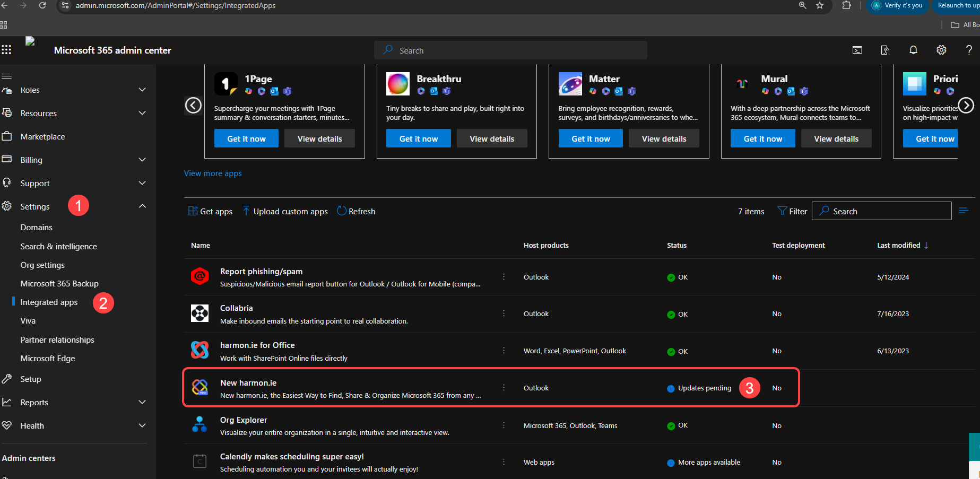Click the harmon.ie for Office app icon
The height and width of the screenshot is (479, 980).
click(200, 350)
